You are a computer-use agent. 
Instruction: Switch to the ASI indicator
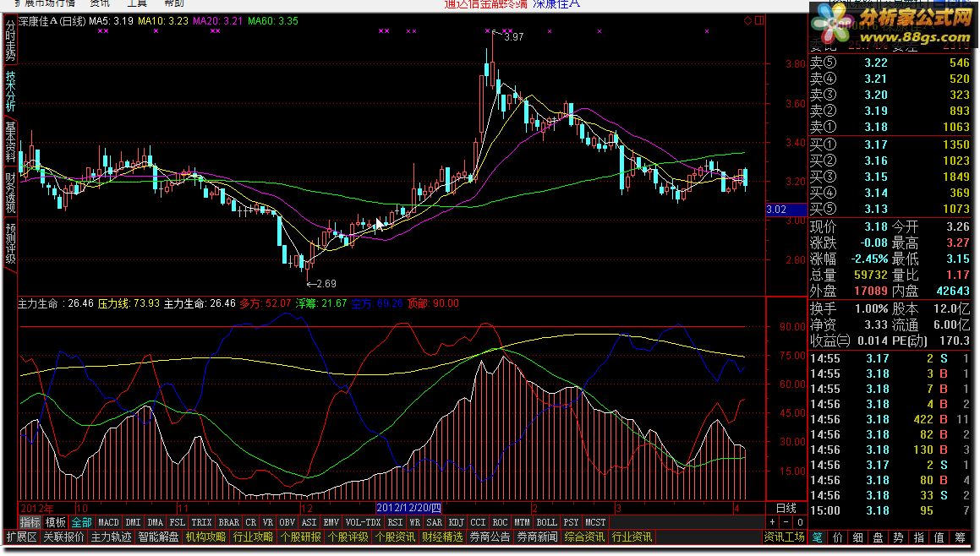click(309, 522)
